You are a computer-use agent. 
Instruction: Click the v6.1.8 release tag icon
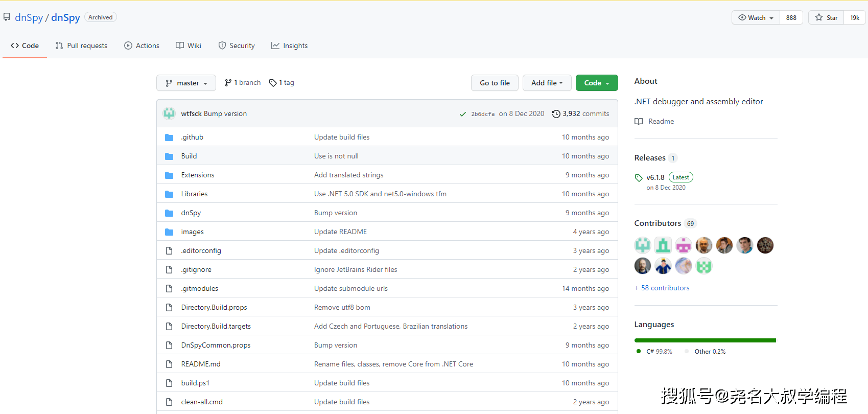tap(638, 178)
